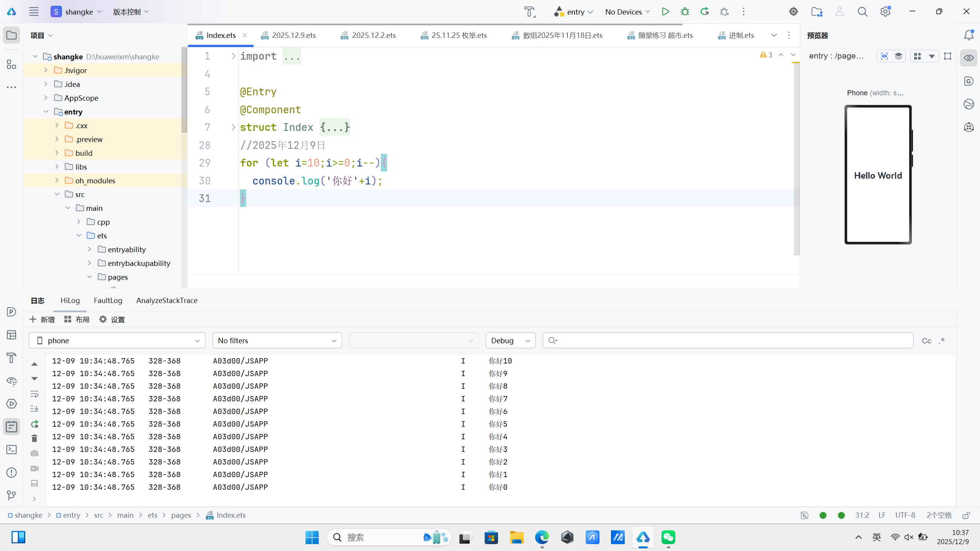980x551 pixels.
Task: Expand the oh_modules folder in project tree
Action: (x=57, y=180)
